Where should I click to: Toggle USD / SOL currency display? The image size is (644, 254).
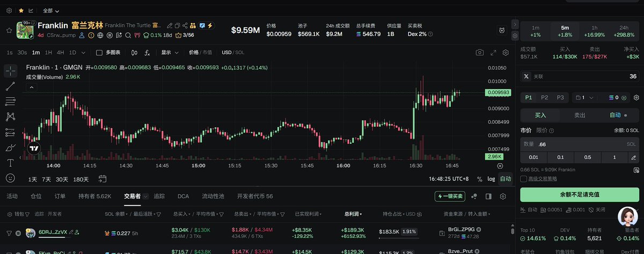233,53
